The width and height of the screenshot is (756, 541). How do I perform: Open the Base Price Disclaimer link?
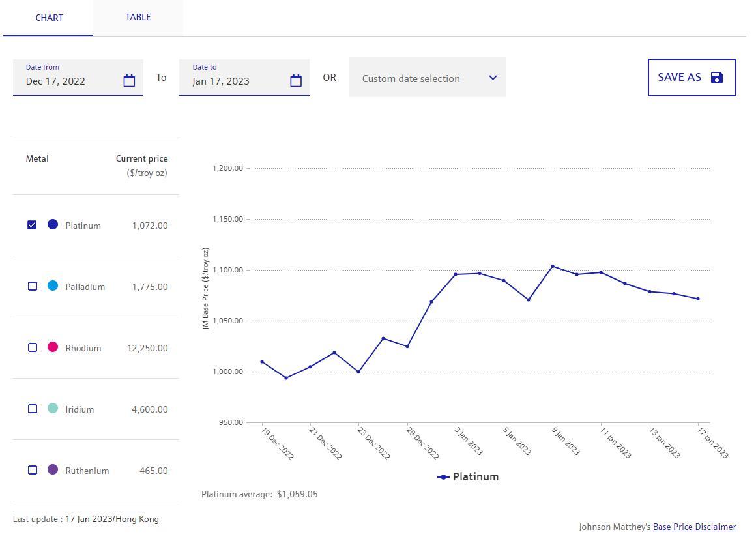coord(694,527)
